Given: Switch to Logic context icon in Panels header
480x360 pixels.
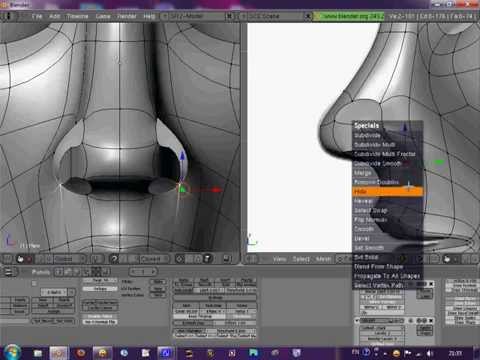Looking at the screenshot, I should [x=59, y=272].
